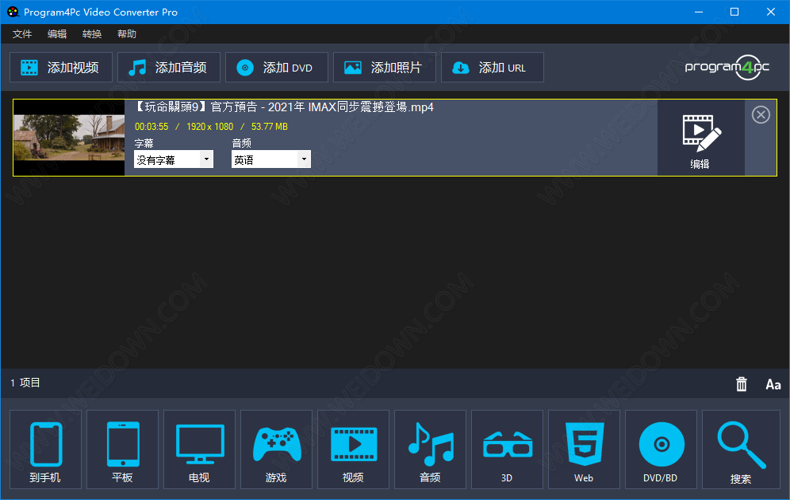The image size is (790, 500).
Task: Select the 3D output category
Action: point(507,449)
